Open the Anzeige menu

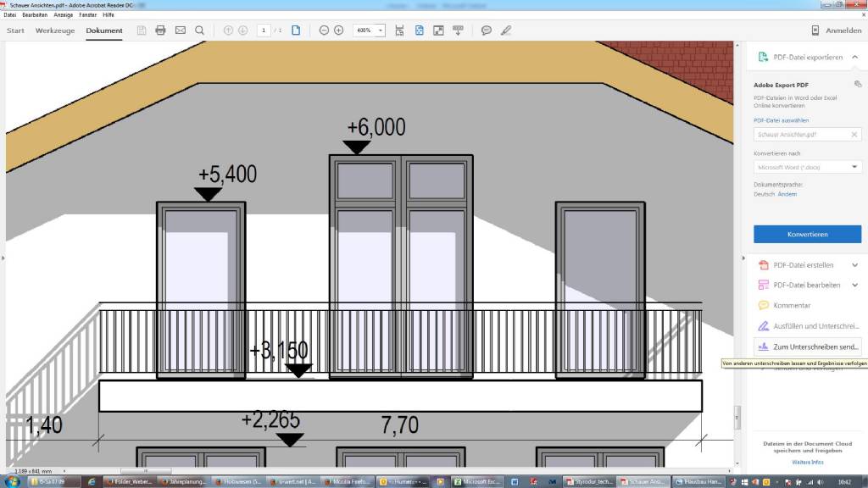click(63, 15)
